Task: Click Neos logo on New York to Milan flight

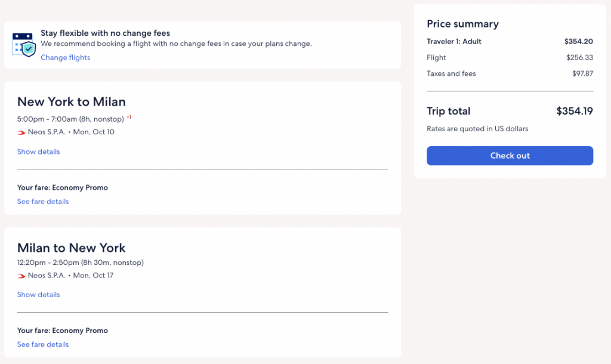Action: 22,132
